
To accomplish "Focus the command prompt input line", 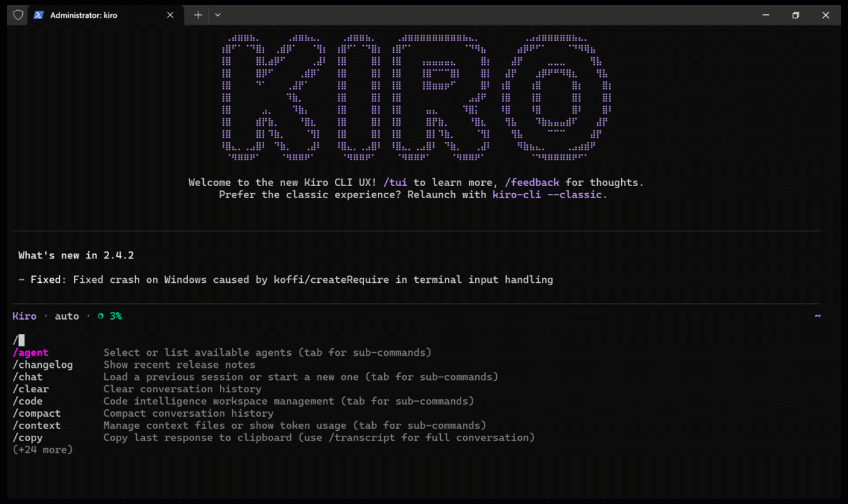I will click(x=417, y=340).
